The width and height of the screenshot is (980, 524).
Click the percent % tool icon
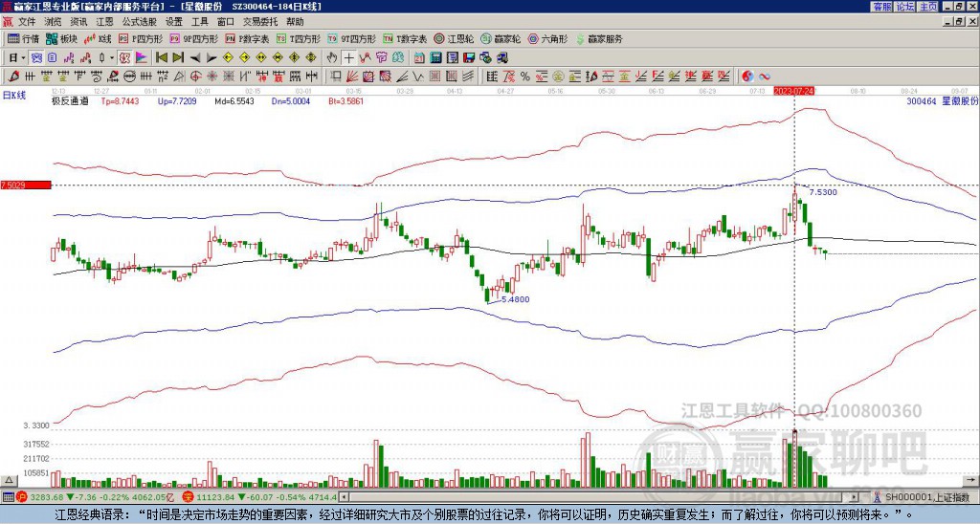click(525, 76)
